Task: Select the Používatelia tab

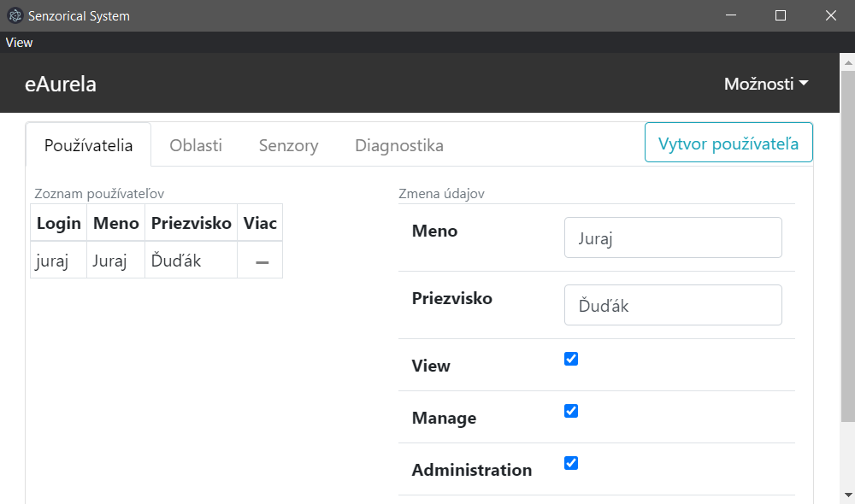Action: tap(88, 145)
